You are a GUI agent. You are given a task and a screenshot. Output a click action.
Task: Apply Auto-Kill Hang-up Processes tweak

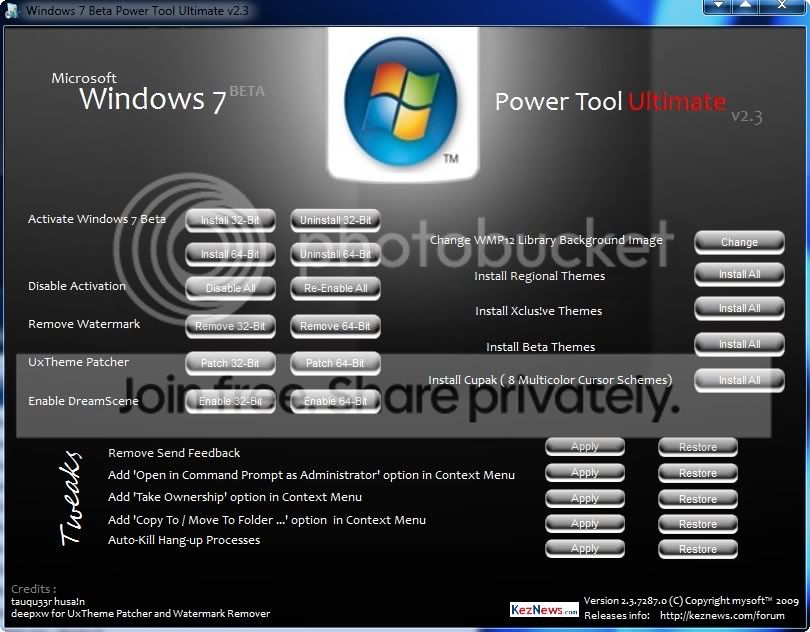pos(585,549)
